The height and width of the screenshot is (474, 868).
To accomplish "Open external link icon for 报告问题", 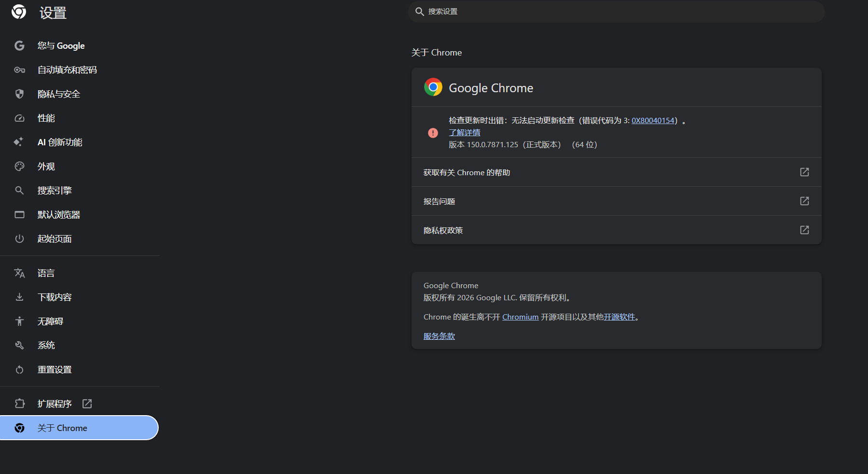I will click(804, 201).
